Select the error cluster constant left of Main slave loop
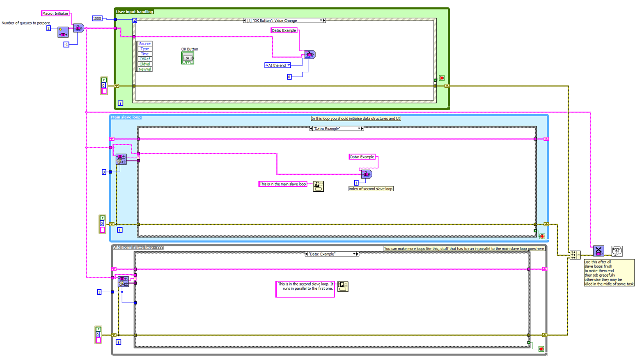 (x=103, y=224)
